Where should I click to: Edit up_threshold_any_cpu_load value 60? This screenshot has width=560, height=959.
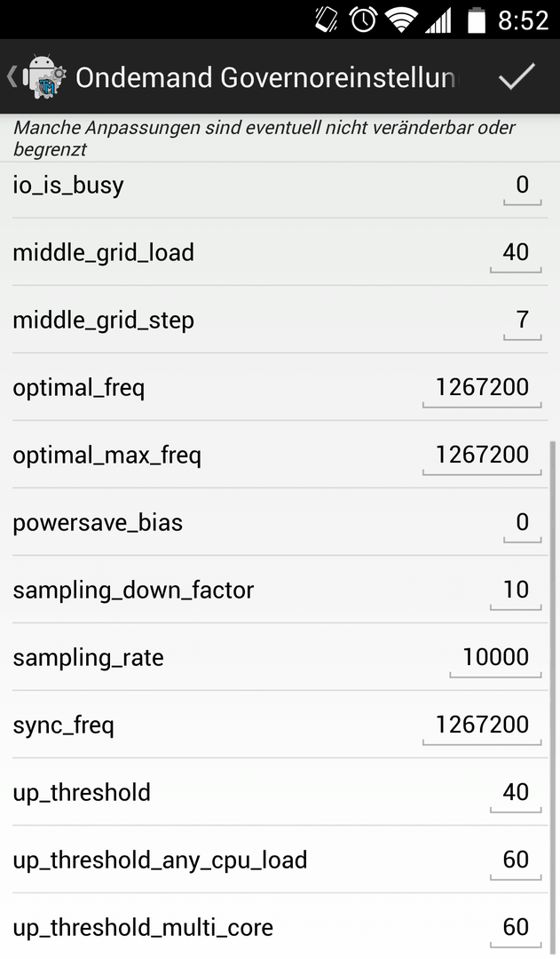516,860
